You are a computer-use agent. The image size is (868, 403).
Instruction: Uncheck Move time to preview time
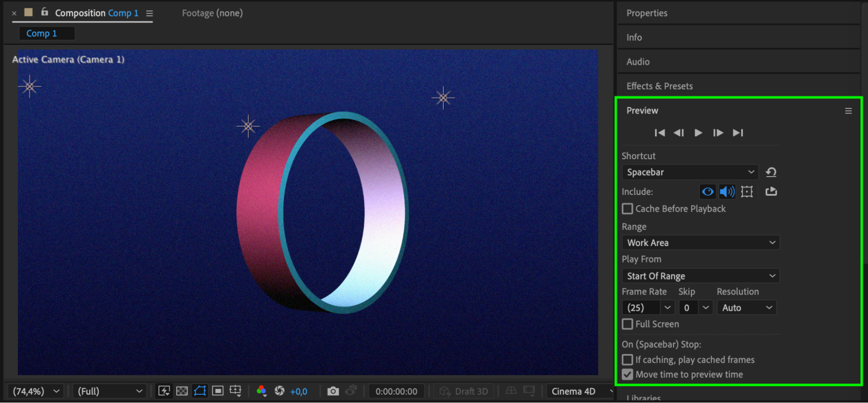[x=627, y=374]
